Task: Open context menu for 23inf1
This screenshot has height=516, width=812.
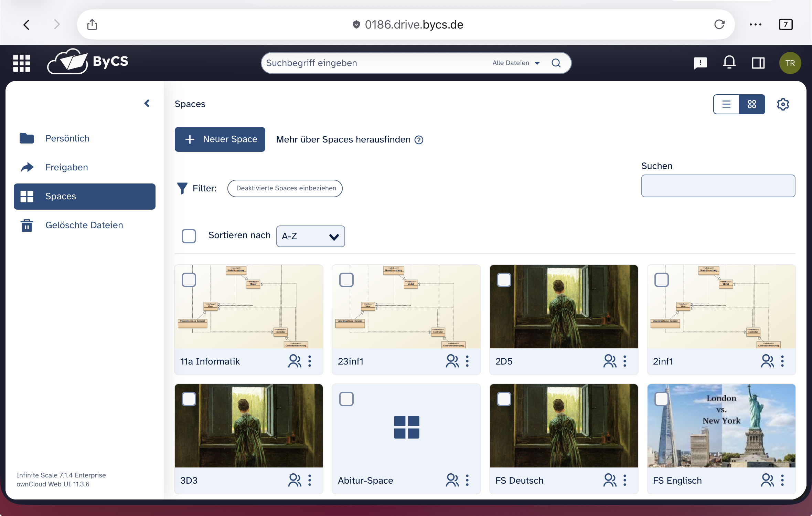Action: tap(467, 361)
